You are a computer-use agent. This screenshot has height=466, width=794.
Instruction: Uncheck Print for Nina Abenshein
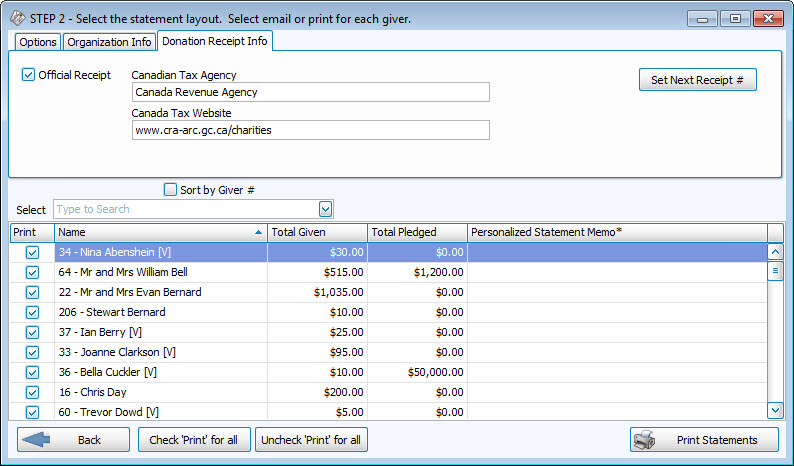32,252
